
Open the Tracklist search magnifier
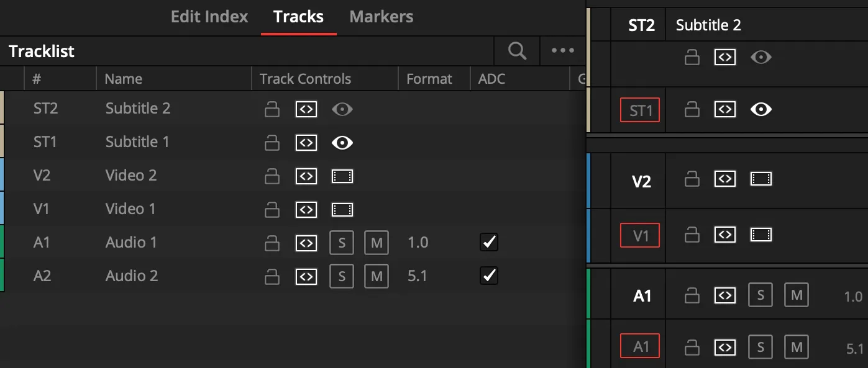click(x=517, y=51)
